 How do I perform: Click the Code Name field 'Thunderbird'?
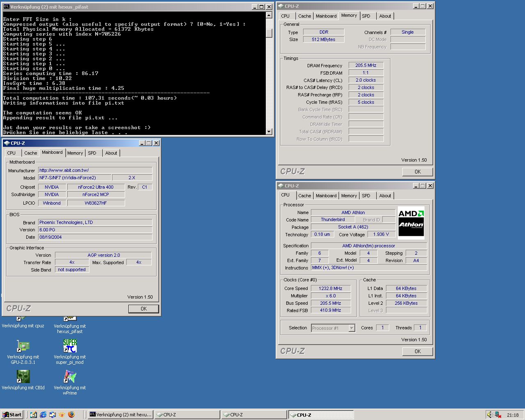point(333,219)
